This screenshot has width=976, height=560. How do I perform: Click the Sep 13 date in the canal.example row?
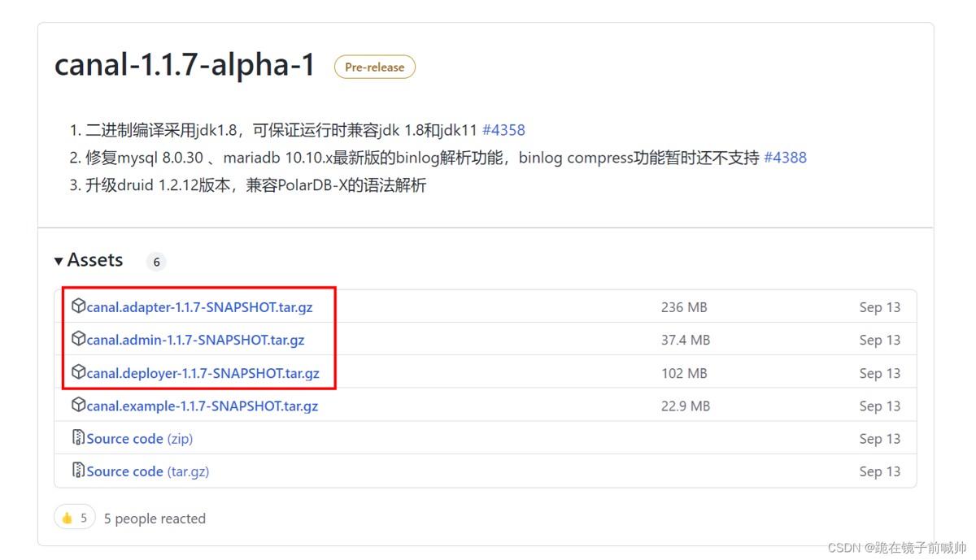coord(880,406)
